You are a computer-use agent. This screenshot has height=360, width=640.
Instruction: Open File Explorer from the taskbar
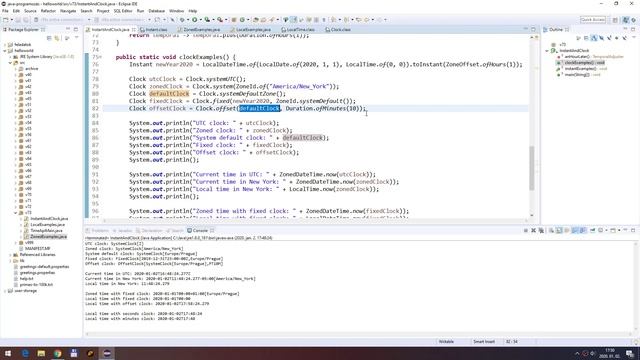point(41,353)
